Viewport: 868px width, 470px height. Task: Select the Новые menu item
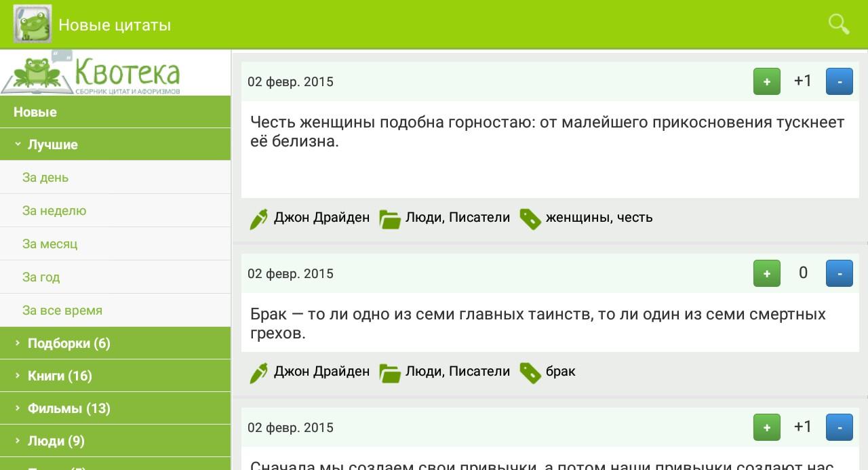pyautogui.click(x=115, y=112)
